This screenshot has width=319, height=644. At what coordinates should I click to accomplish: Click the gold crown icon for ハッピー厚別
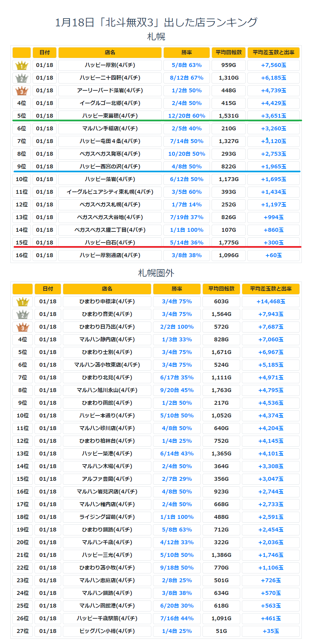(22, 65)
